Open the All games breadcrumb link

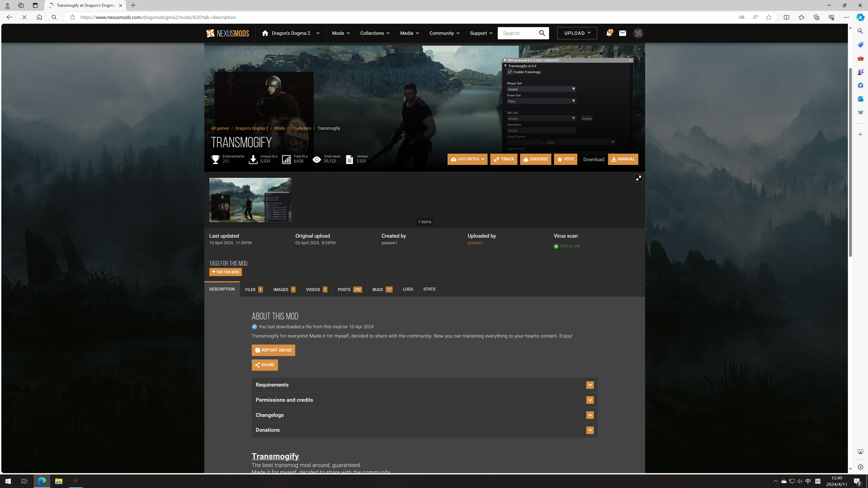click(x=220, y=128)
